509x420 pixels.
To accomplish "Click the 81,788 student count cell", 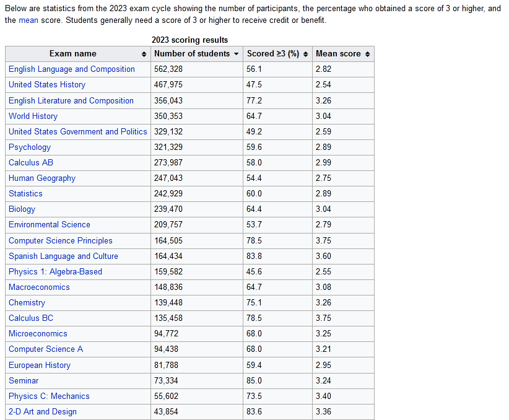I will click(x=197, y=365).
